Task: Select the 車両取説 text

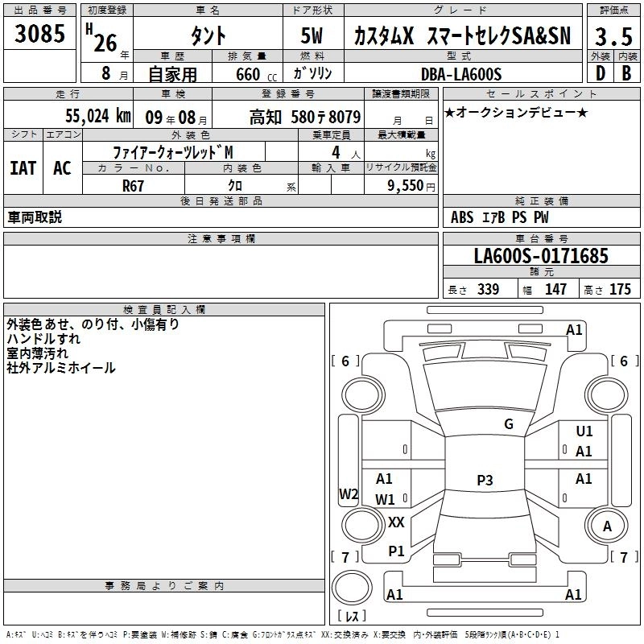Action: pos(35,217)
